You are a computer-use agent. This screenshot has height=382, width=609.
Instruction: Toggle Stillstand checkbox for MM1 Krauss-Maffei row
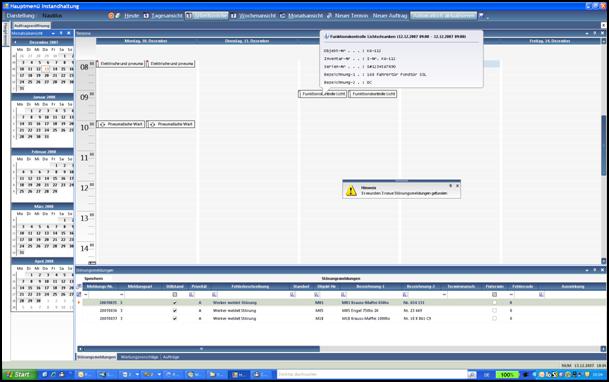point(175,302)
